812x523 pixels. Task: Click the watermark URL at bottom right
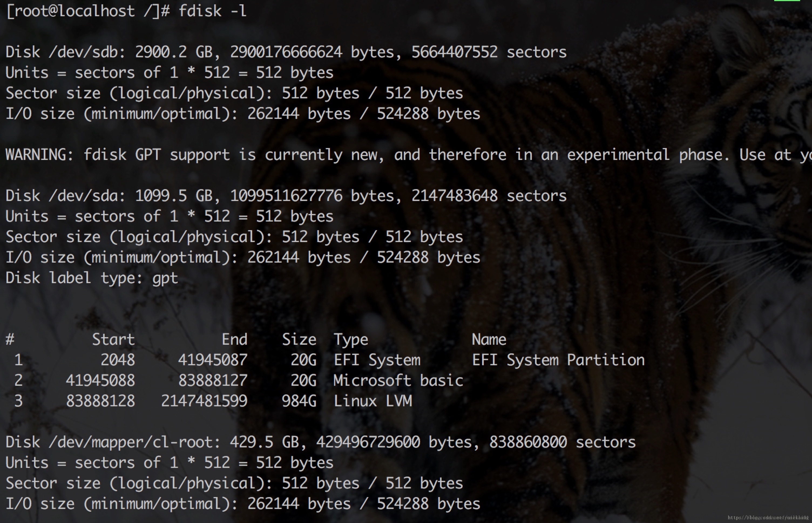768,518
